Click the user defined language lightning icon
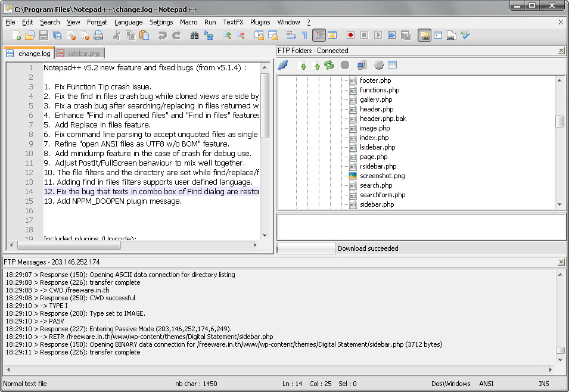Screen dimensions: 569x392 tap(332, 35)
